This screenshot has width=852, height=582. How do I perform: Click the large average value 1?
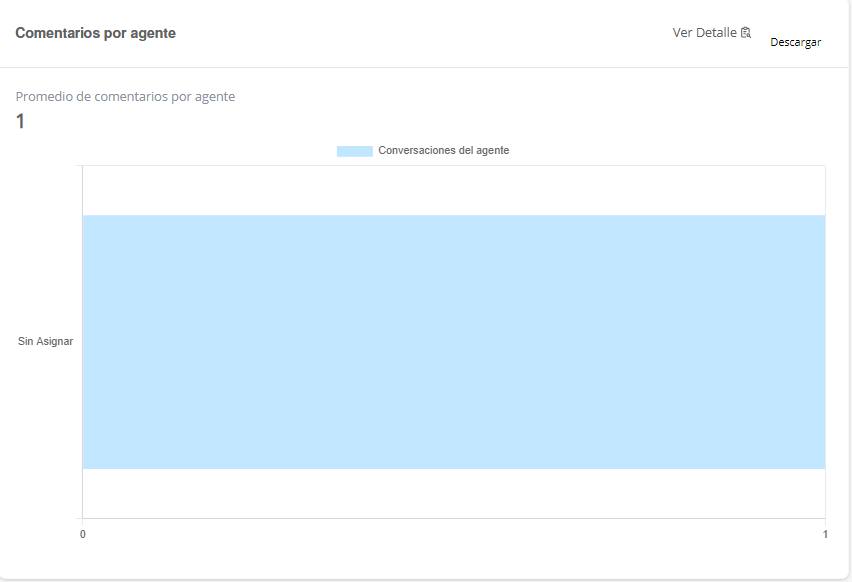click(20, 122)
